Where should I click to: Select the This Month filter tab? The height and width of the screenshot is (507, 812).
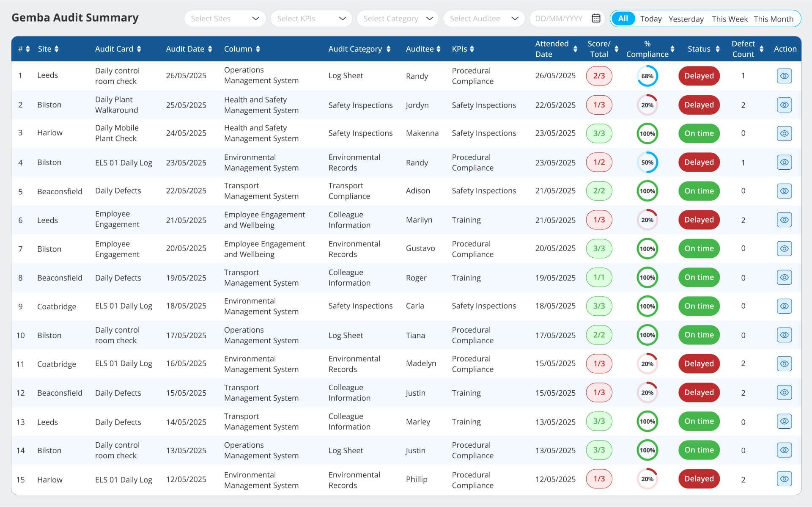(774, 19)
